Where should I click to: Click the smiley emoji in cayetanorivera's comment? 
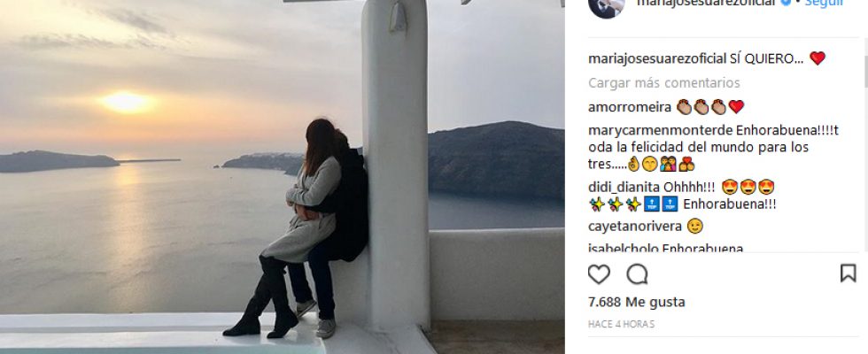pyautogui.click(x=694, y=226)
